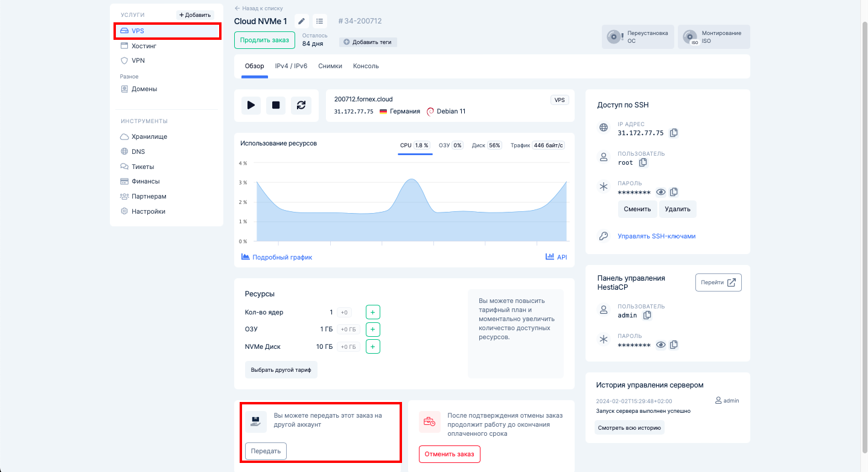Go back via Назад к списку link
This screenshot has height=472, width=868.
258,8
